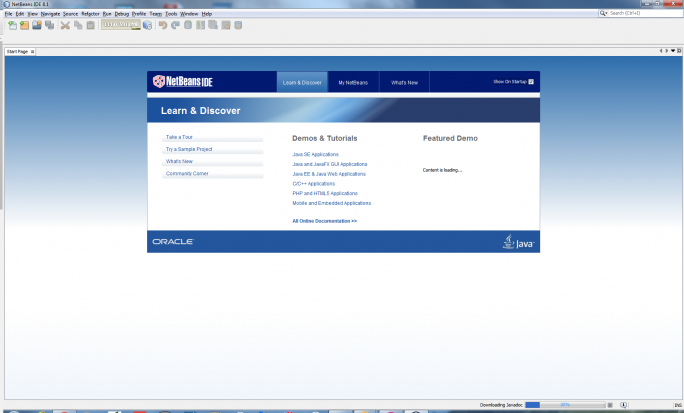Viewport: 684px width, 413px height.
Task: Open the Edit menu
Action: pos(20,14)
